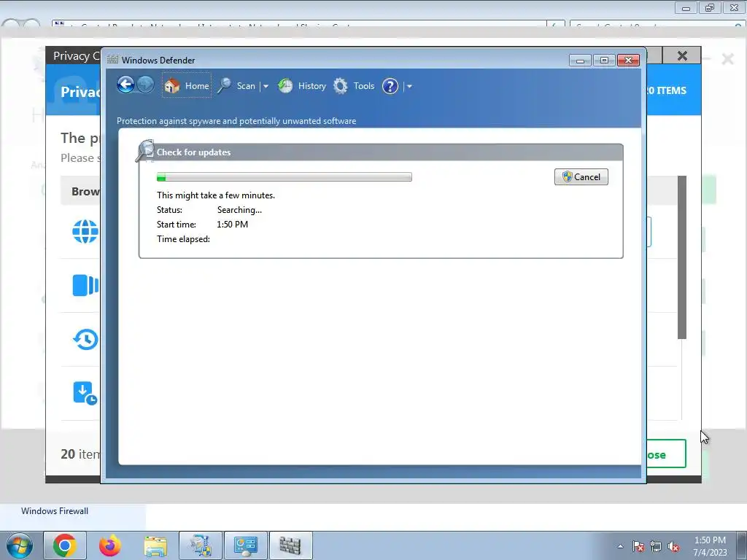
Task: Switch to the installer taskbar item
Action: tap(201, 545)
